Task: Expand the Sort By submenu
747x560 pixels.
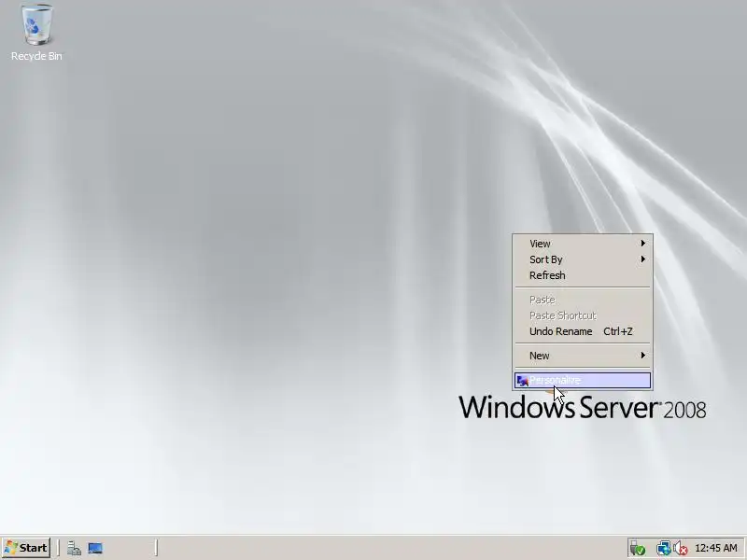Action: click(582, 259)
